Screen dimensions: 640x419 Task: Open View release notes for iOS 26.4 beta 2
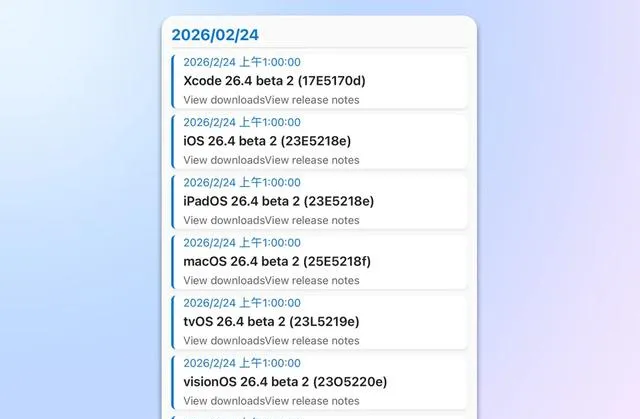pyautogui.click(x=312, y=160)
